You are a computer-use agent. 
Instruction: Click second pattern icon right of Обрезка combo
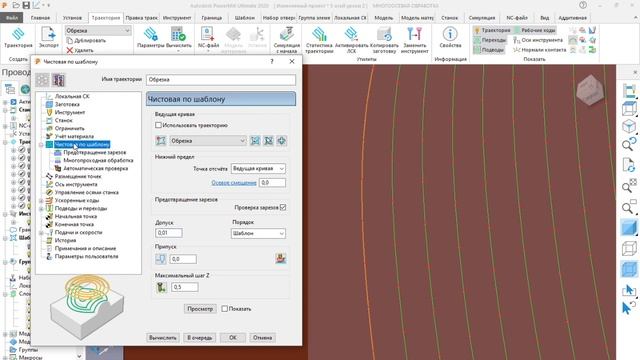(x=268, y=141)
